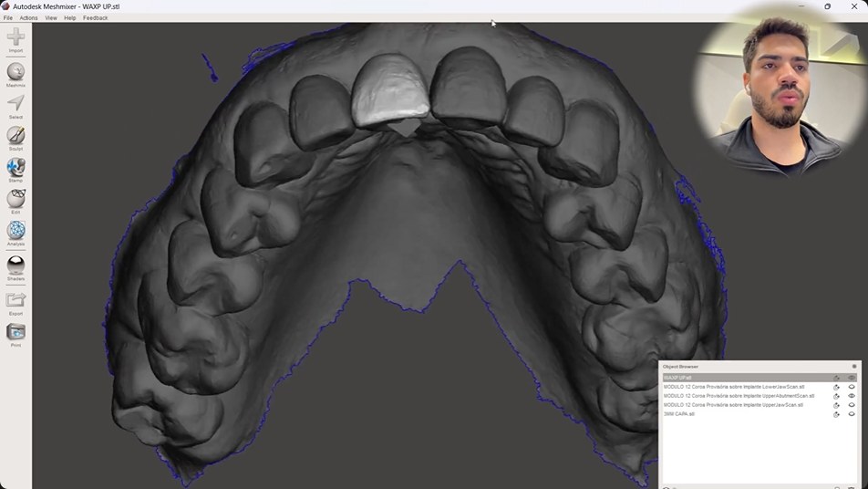Open the View menu
868x489 pixels.
point(51,17)
